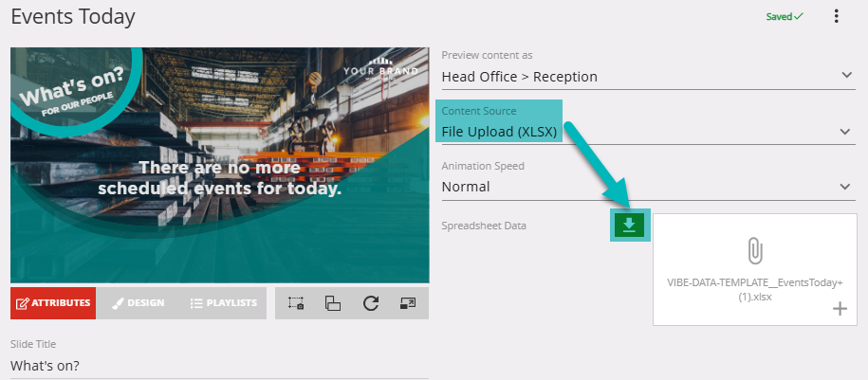Open the Design tab
The height and width of the screenshot is (380, 868).
138,303
